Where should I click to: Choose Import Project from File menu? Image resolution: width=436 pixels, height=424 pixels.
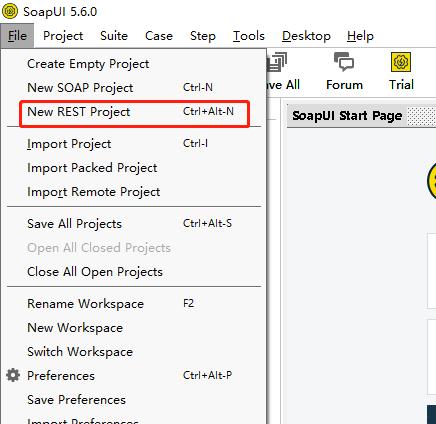[134, 144]
